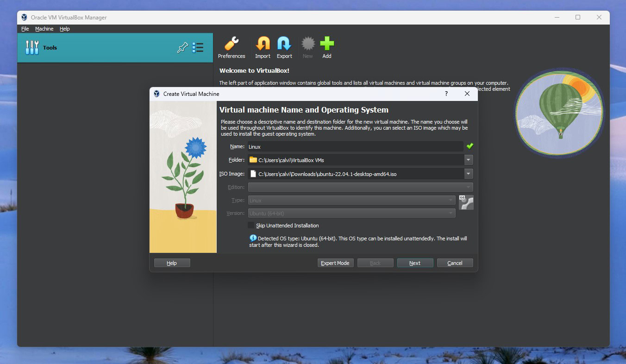This screenshot has width=626, height=364.
Task: Click the pin icon in Tools row
Action: (183, 47)
